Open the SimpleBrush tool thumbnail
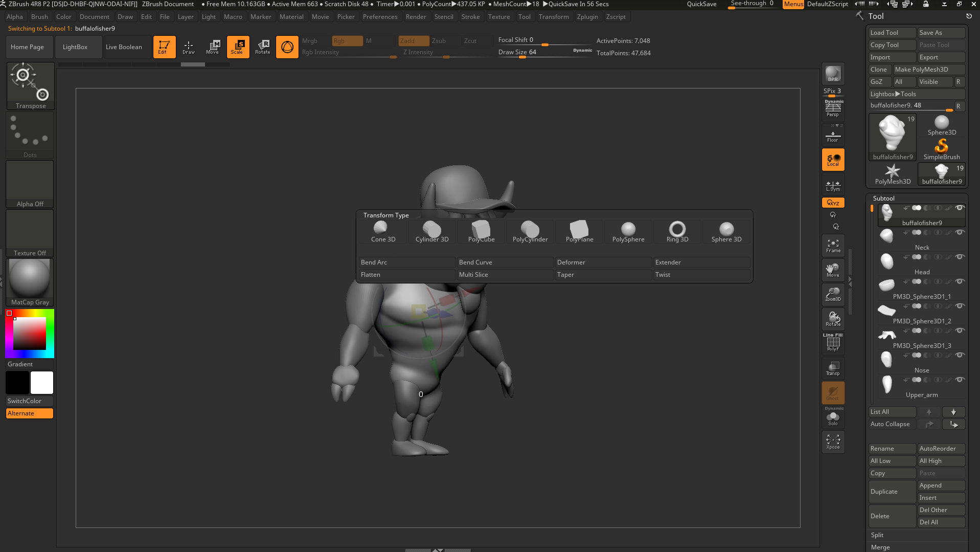This screenshot has width=980, height=552. (942, 150)
